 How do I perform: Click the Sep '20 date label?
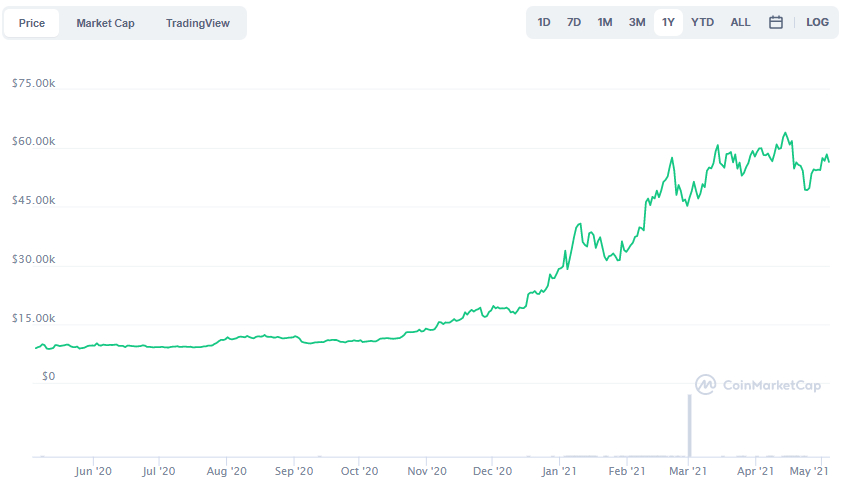(294, 471)
